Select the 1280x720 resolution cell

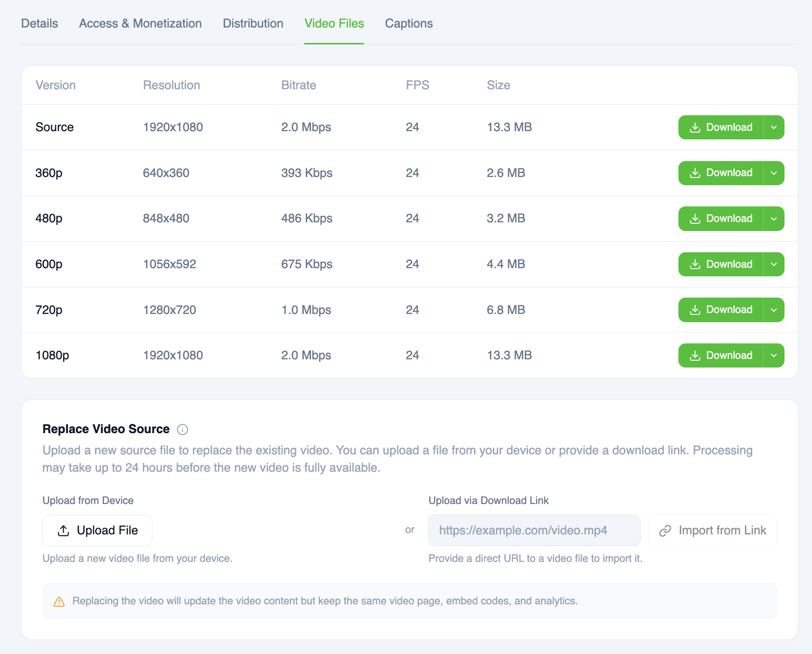point(170,310)
